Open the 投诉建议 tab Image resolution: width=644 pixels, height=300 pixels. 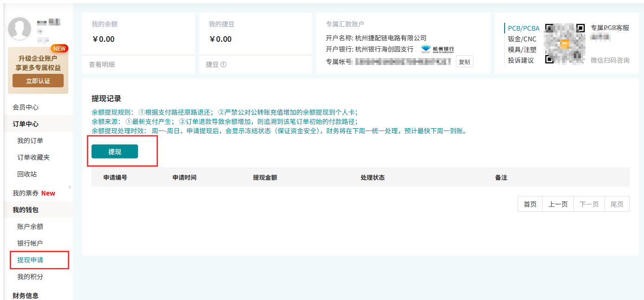pos(521,60)
